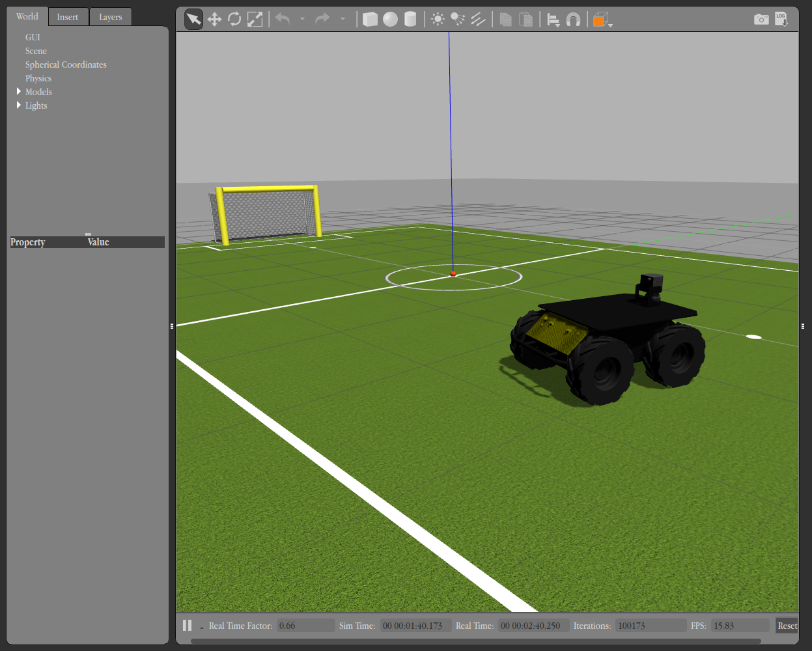Click the paste icon in toolbar
812x651 pixels.
coord(525,20)
